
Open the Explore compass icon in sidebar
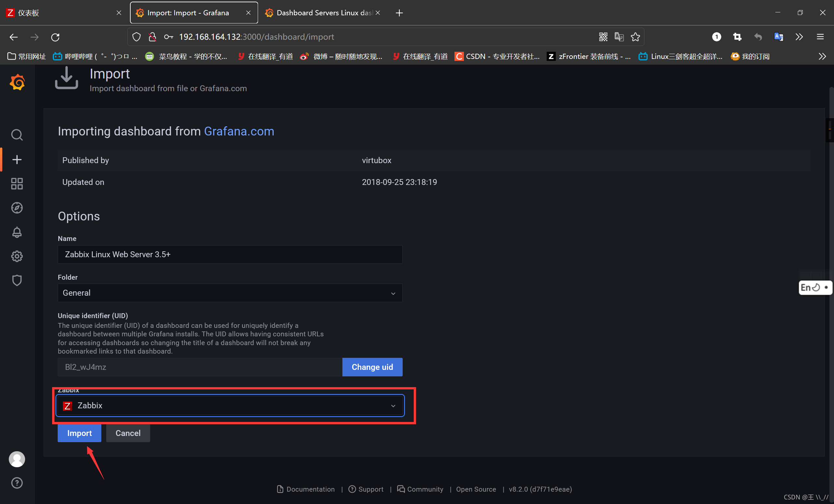(x=17, y=208)
